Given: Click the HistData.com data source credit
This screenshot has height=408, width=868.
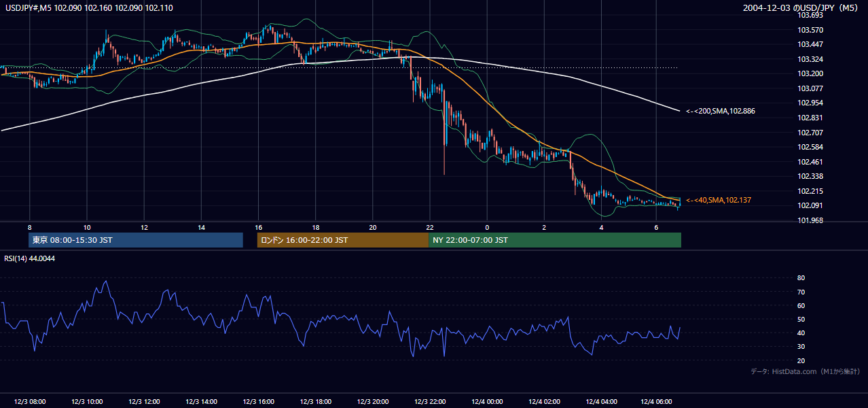Looking at the screenshot, I should click(806, 371).
